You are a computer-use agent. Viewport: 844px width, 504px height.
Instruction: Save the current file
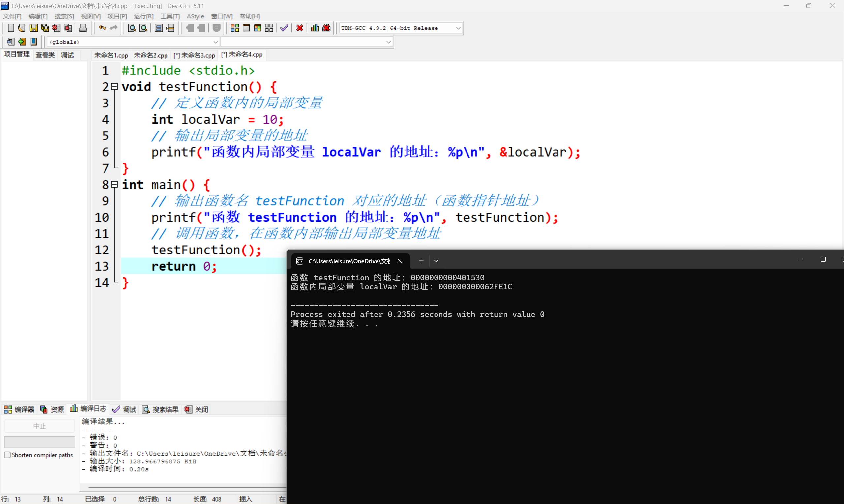pyautogui.click(x=33, y=28)
